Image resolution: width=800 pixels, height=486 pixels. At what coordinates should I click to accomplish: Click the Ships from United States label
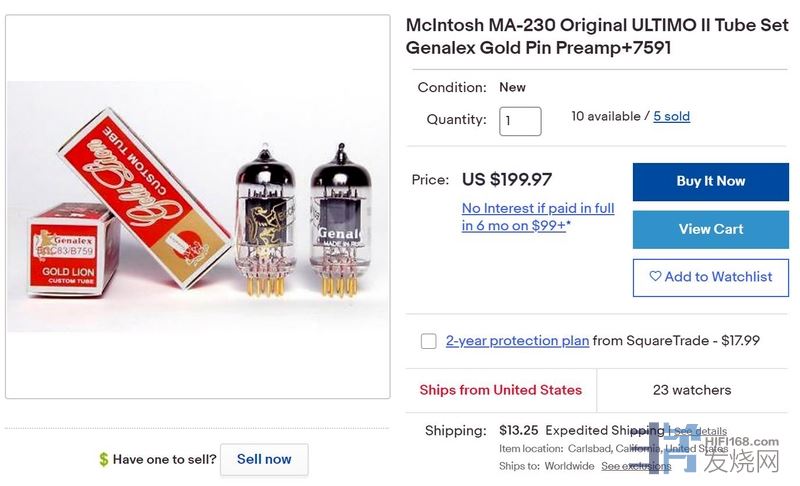[500, 390]
